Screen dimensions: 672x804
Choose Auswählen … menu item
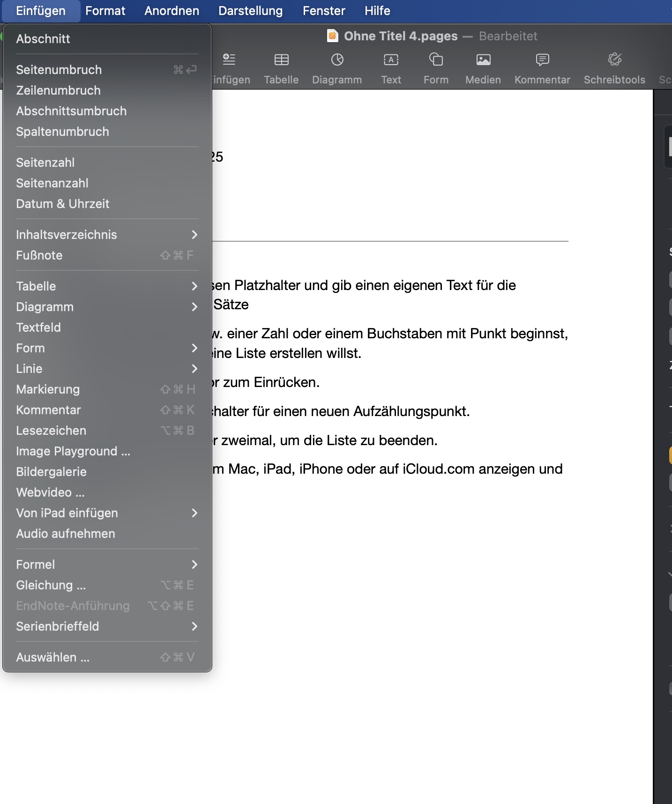pyautogui.click(x=107, y=657)
